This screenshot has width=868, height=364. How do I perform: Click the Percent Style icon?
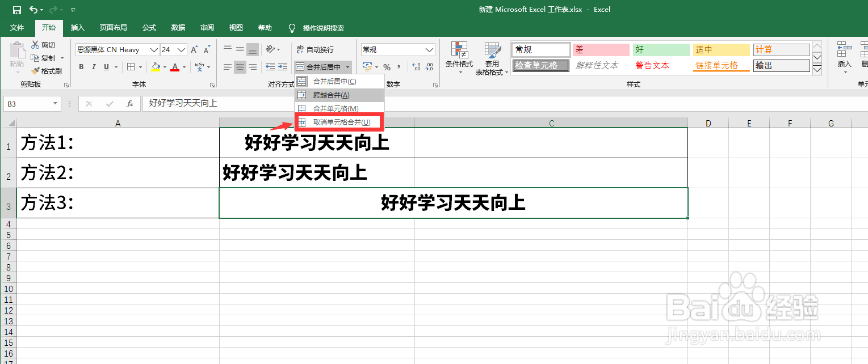(388, 67)
